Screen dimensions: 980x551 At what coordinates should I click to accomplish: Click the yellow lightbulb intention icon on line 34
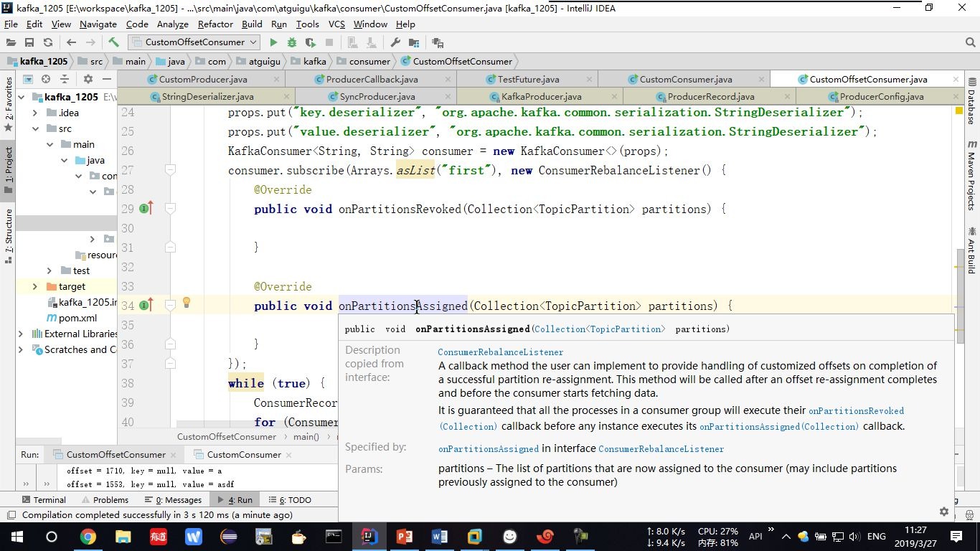186,303
